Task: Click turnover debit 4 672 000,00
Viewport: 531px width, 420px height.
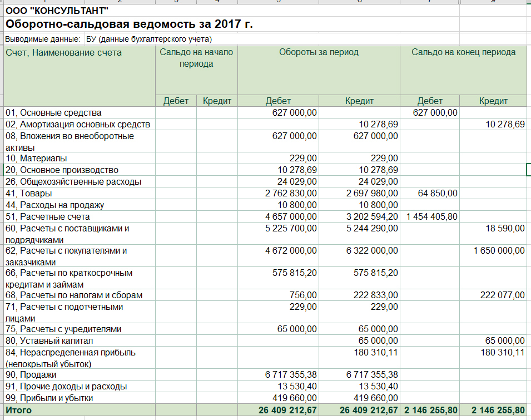Action: 291,251
